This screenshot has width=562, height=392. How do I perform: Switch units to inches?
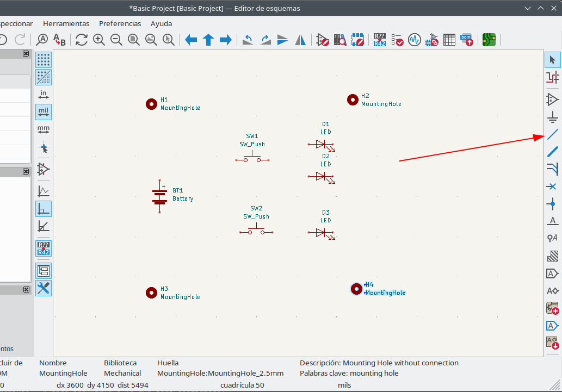click(44, 95)
